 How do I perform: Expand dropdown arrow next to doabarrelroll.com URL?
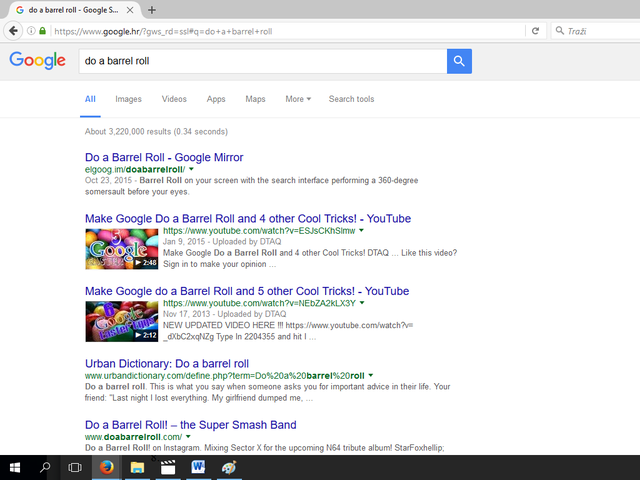[x=188, y=436]
